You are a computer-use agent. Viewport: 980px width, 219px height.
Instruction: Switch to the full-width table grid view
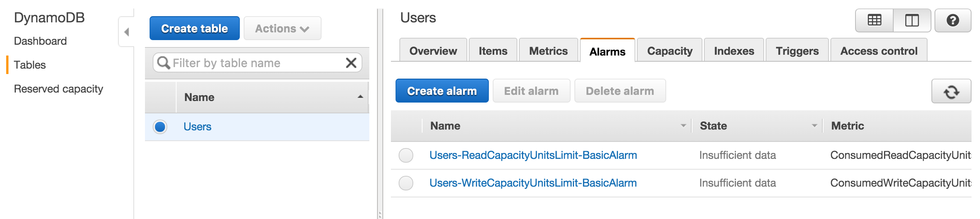874,20
